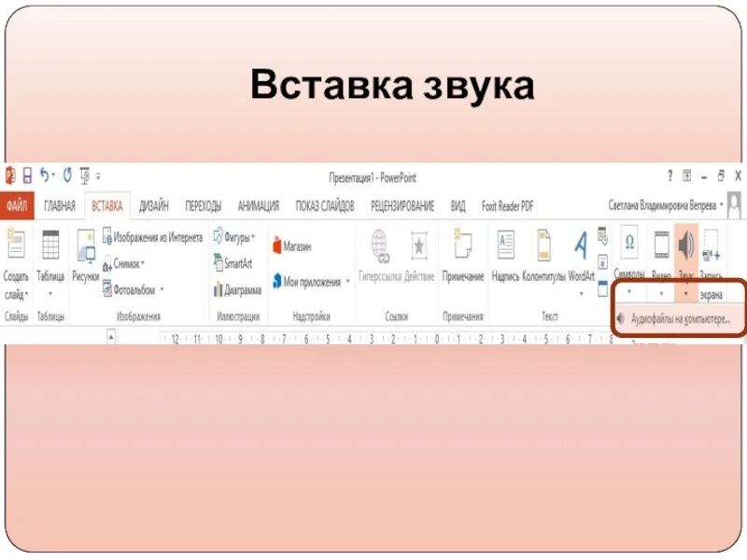Select the ВСТАВКА tab
The width and height of the screenshot is (747, 560).
tap(107, 206)
